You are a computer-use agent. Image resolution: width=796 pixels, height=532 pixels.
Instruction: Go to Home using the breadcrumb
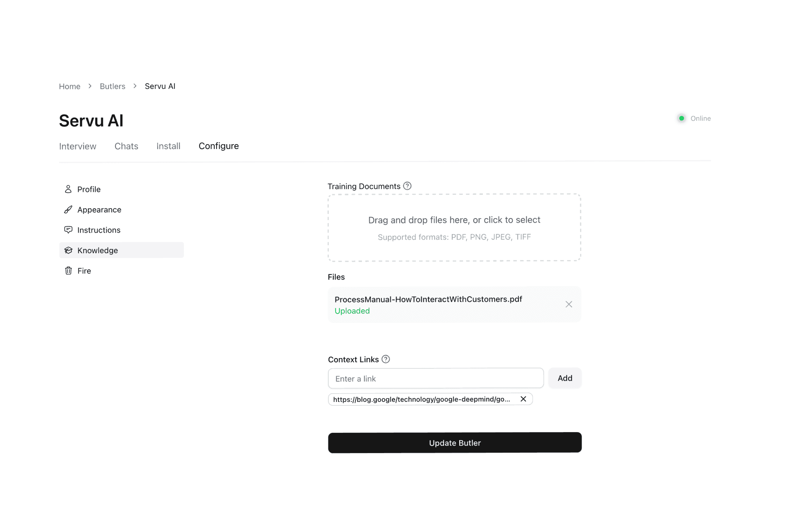point(69,86)
